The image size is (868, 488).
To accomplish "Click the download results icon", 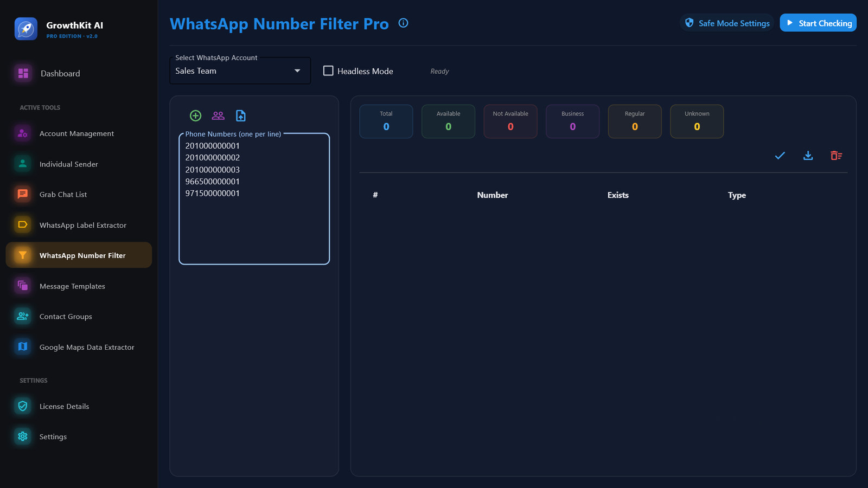I will tap(808, 156).
